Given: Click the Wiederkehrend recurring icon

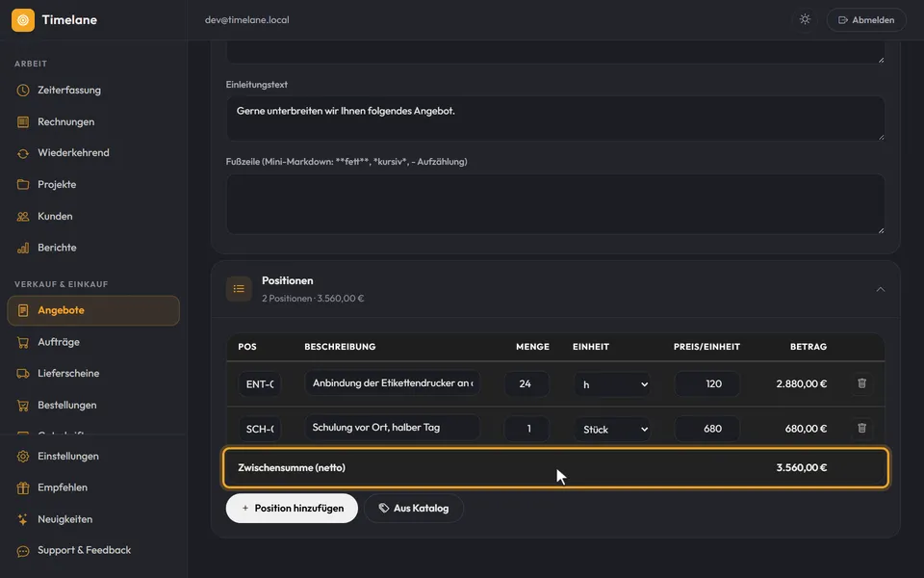Looking at the screenshot, I should click(23, 153).
